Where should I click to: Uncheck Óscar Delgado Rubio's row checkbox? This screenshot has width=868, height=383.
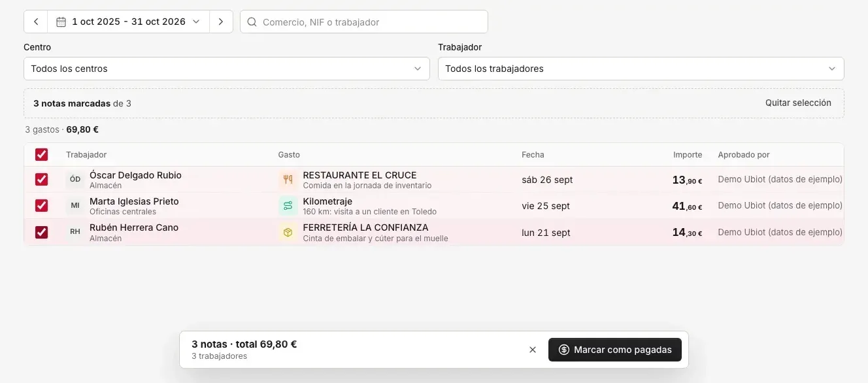pos(41,179)
